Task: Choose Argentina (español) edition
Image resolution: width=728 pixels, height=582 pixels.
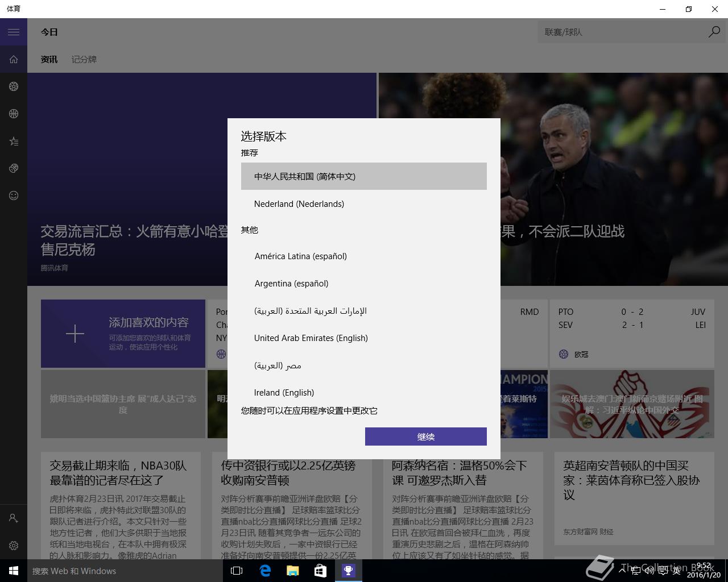Action: click(364, 283)
